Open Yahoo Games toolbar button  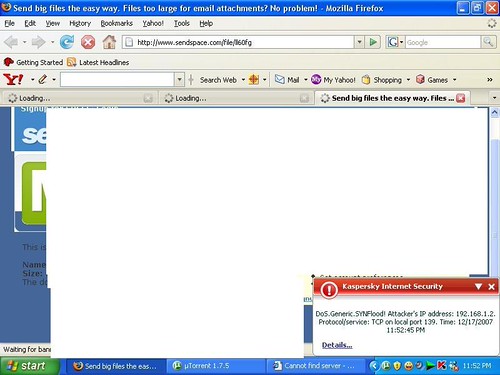point(432,80)
